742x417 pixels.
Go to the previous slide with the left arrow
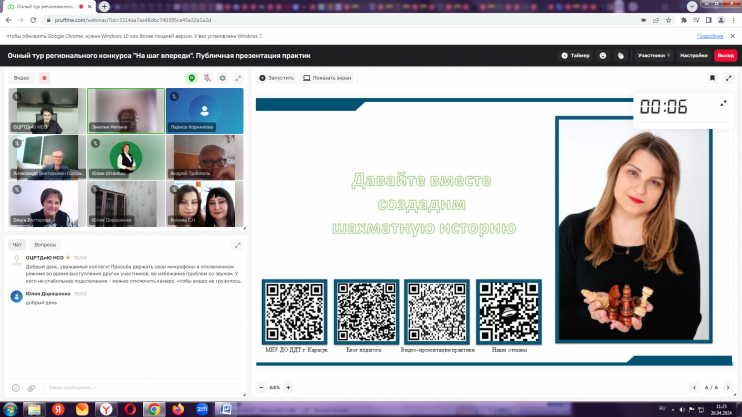click(694, 387)
